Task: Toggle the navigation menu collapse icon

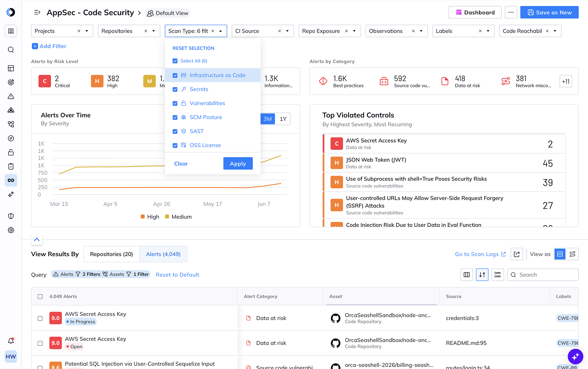Action: click(37, 12)
